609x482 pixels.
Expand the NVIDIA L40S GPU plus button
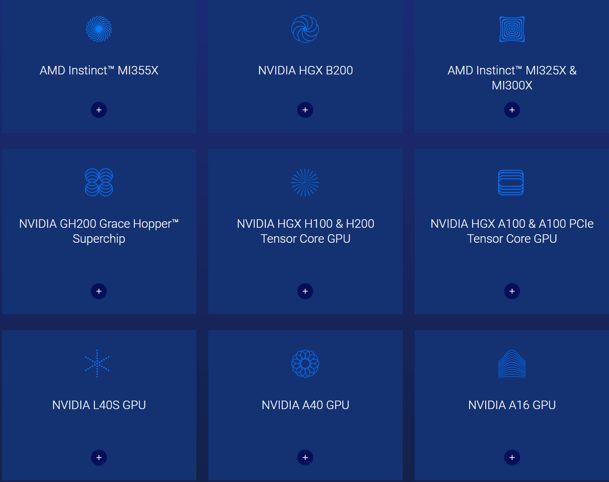coord(98,457)
